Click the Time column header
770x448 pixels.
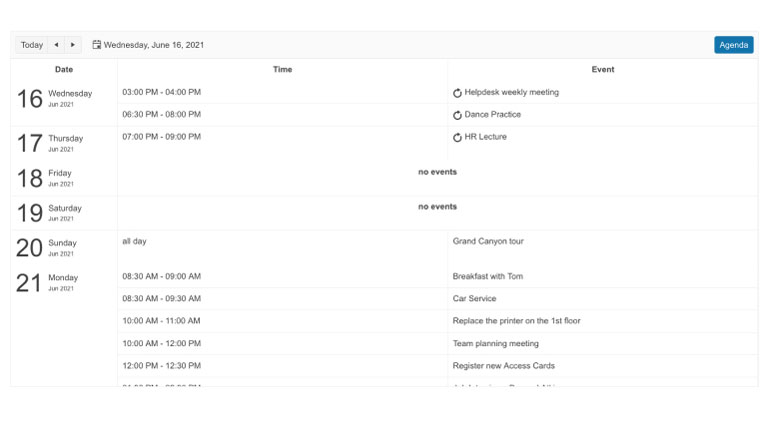click(282, 69)
